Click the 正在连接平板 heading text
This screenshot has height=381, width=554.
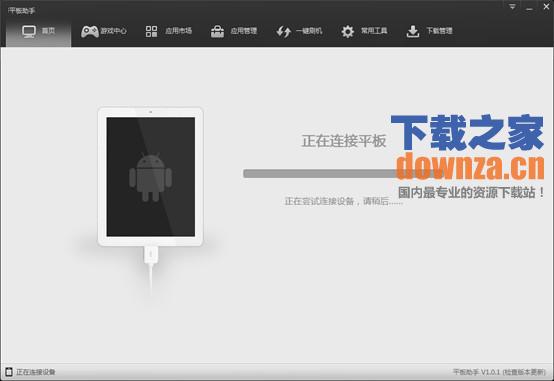pos(343,141)
